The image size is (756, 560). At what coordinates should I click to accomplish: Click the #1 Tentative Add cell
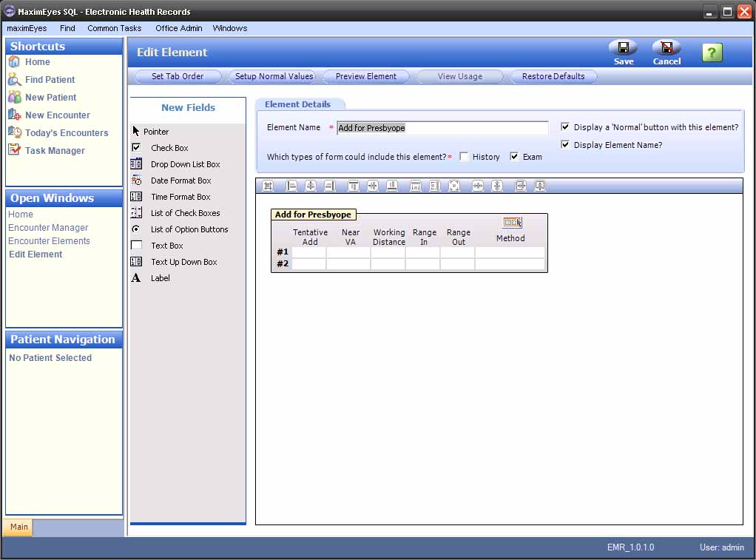pyautogui.click(x=309, y=252)
